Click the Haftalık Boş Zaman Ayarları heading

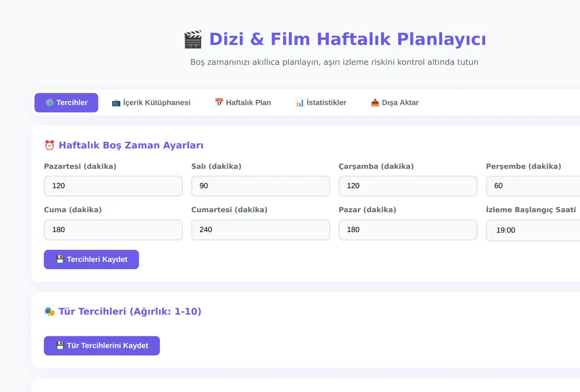(x=124, y=145)
